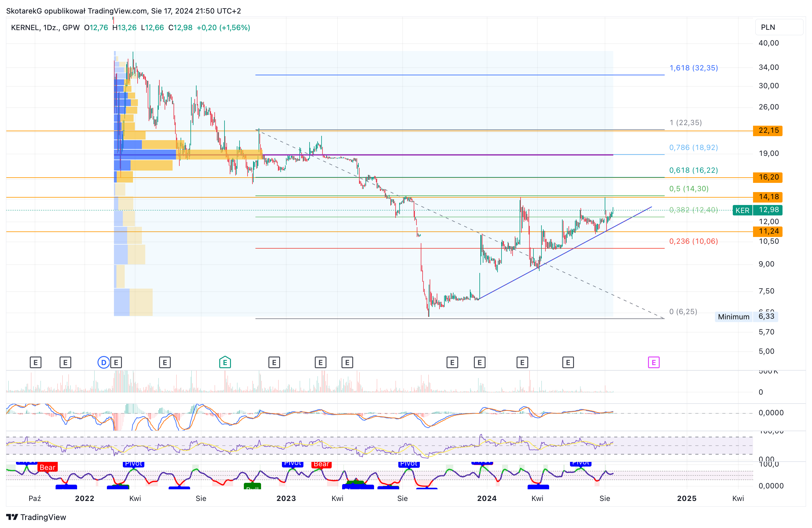The width and height of the screenshot is (812, 528).
Task: Select the orange 11,24 price label
Action: [x=768, y=231]
